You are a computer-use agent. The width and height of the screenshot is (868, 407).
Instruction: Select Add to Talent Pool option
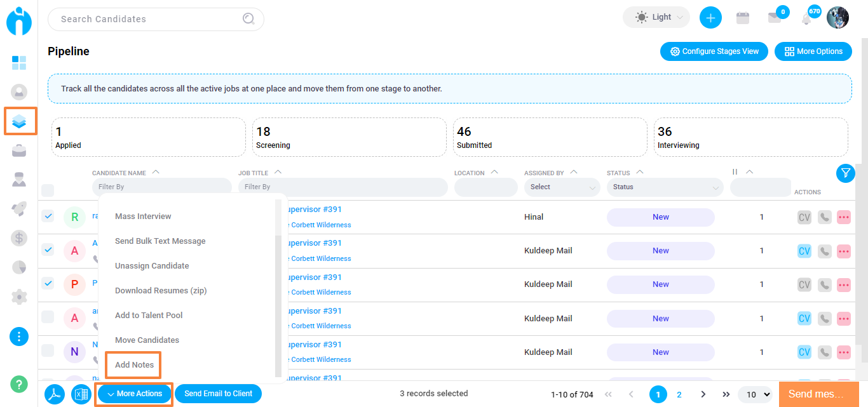149,316
